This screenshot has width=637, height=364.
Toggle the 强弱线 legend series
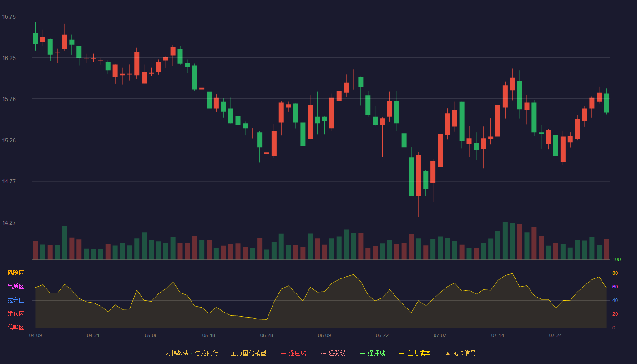(x=333, y=353)
